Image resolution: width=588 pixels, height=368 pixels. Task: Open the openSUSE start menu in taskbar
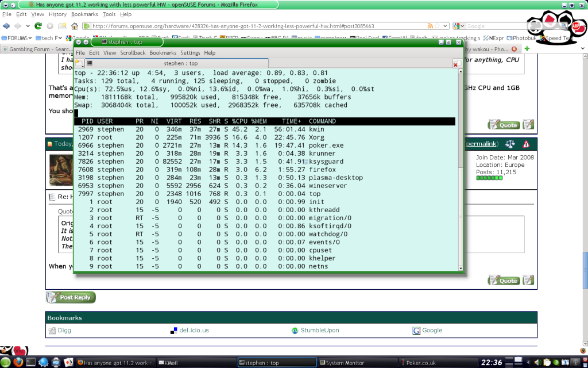pyautogui.click(x=5, y=362)
